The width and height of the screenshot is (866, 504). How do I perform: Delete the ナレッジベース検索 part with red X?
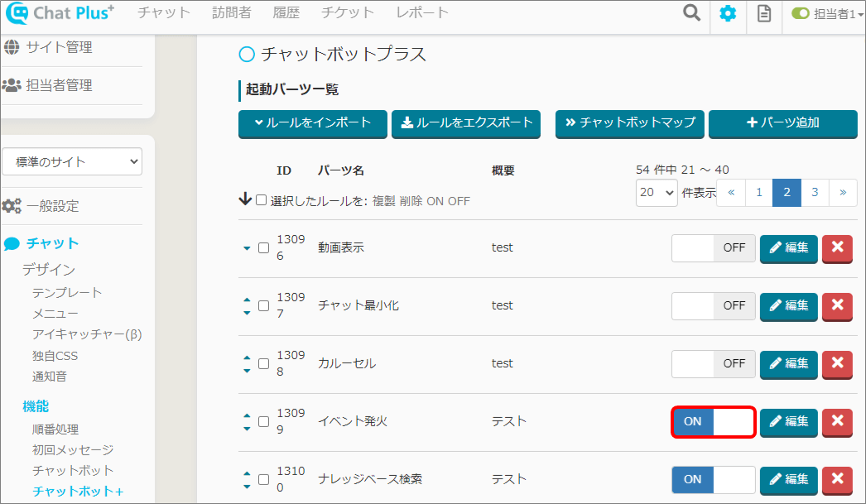tap(837, 480)
